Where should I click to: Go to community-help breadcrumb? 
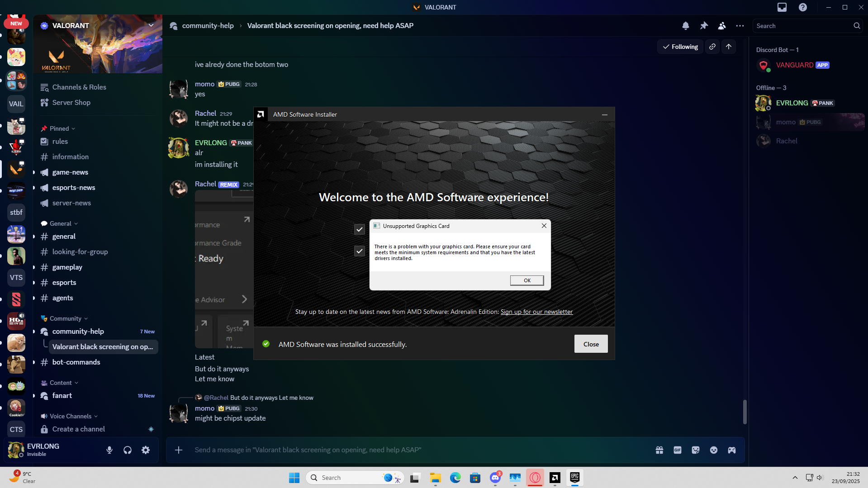click(208, 26)
